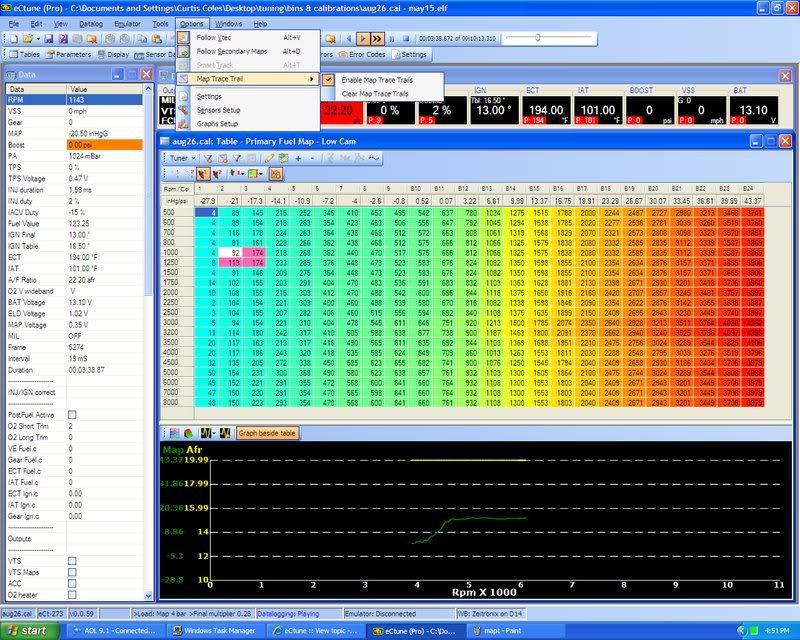Viewport: 800px width, 640px height.
Task: Click the pencil edit icon in table toolbar
Action: click(269, 158)
